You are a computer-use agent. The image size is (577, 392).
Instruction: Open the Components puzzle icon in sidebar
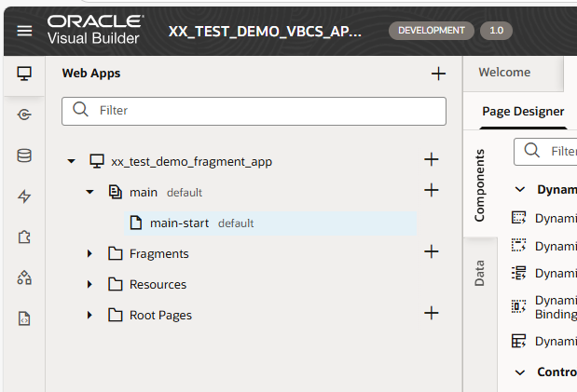tap(24, 237)
